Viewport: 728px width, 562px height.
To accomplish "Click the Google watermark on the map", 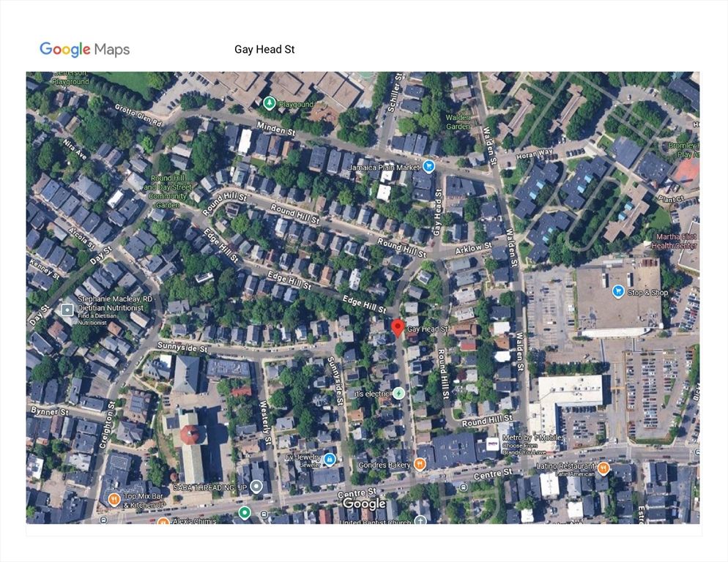I will 364,504.
